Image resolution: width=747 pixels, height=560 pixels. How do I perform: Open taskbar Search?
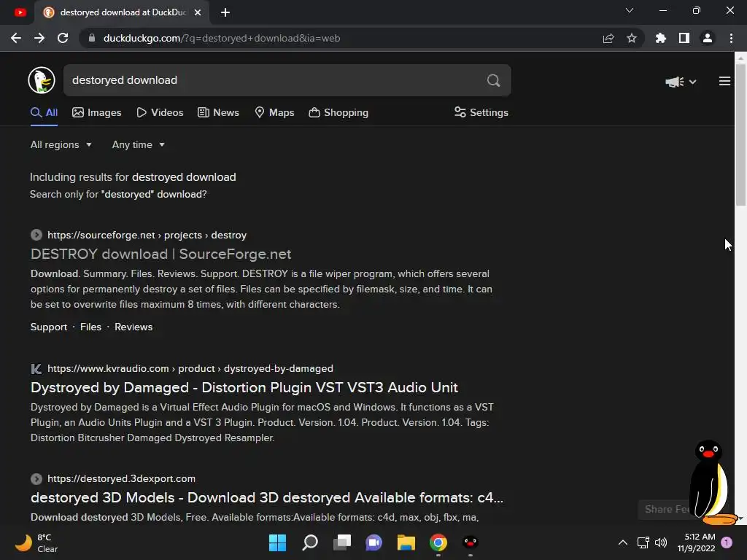pos(309,542)
